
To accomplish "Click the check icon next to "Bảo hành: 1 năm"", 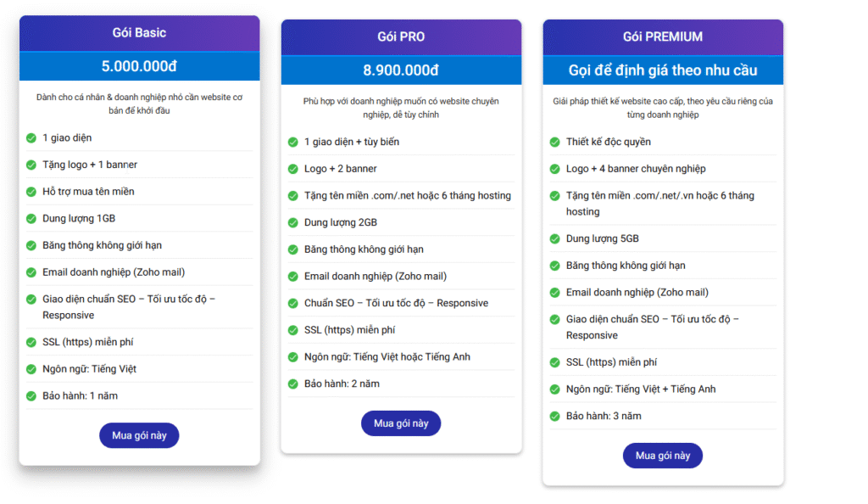I will click(31, 396).
